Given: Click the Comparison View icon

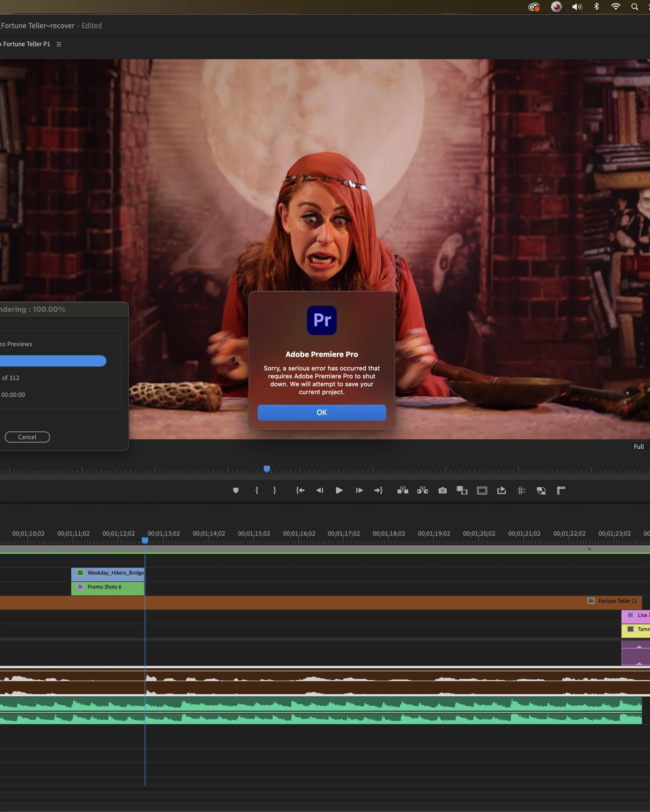Looking at the screenshot, I should (462, 490).
